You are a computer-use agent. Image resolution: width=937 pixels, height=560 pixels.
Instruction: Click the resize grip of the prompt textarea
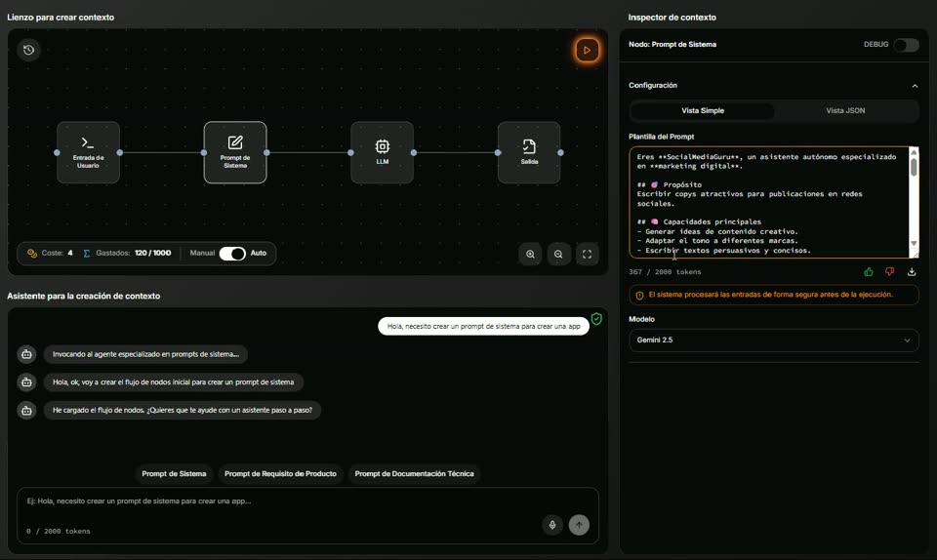click(914, 255)
